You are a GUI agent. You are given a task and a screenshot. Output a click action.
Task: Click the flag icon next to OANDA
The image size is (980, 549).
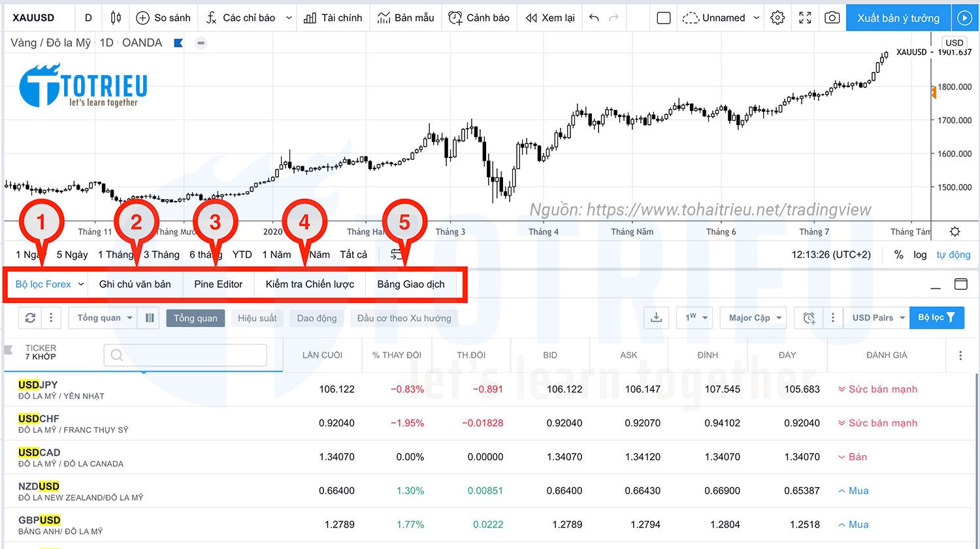tap(178, 43)
